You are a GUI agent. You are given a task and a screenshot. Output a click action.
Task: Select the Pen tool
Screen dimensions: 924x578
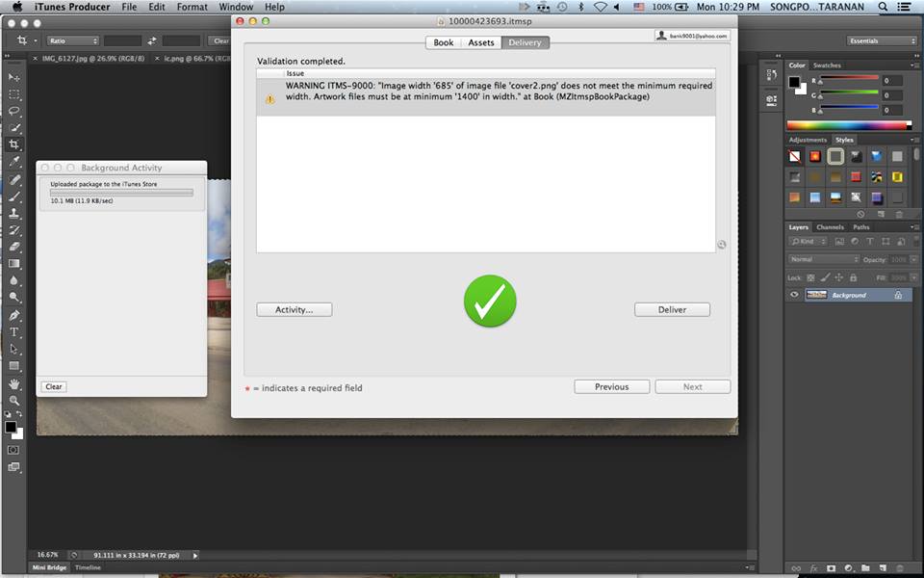[x=14, y=316]
